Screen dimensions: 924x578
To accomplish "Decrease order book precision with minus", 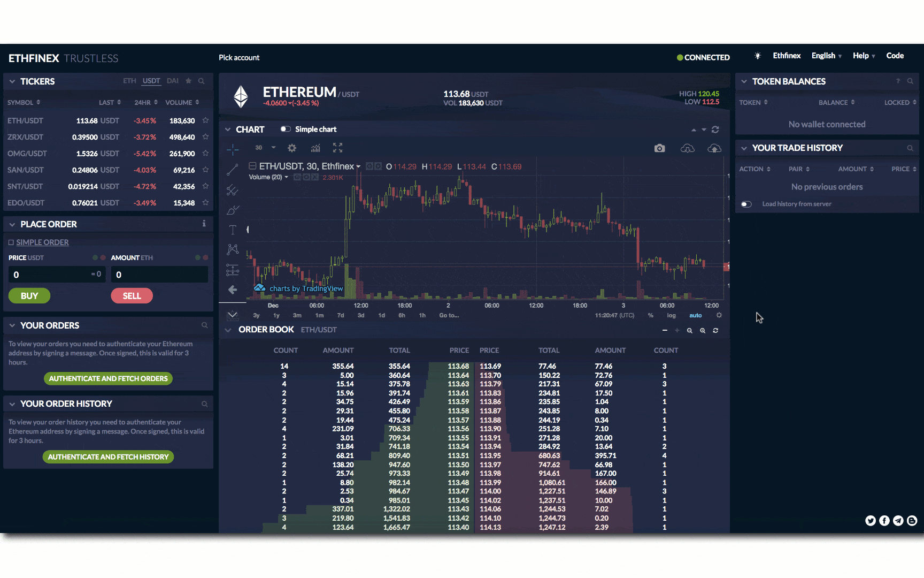I will 665,331.
